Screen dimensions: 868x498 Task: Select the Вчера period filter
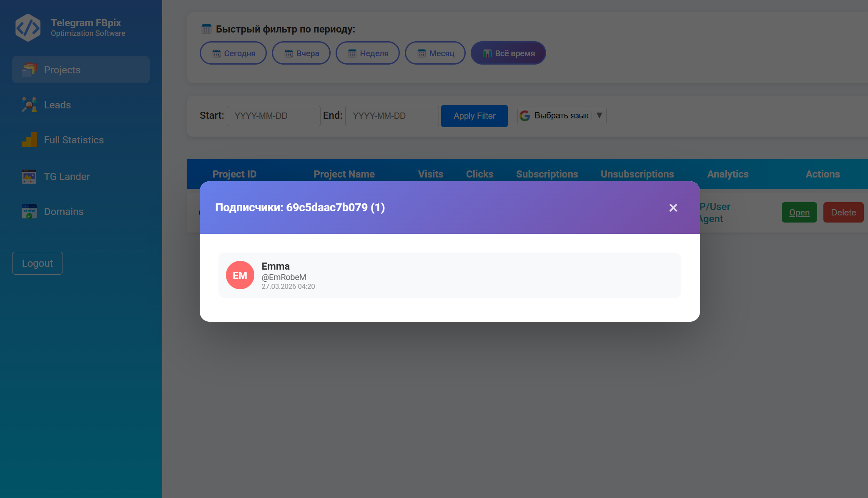[301, 53]
